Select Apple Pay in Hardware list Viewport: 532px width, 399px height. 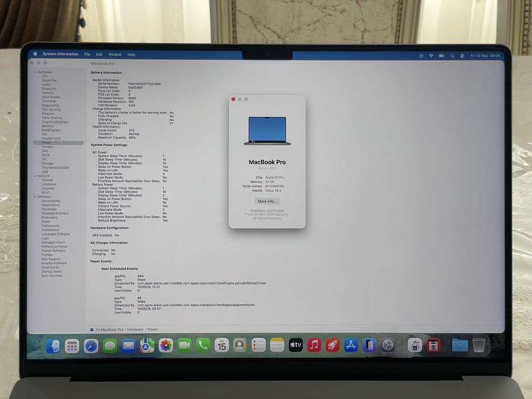pos(49,80)
